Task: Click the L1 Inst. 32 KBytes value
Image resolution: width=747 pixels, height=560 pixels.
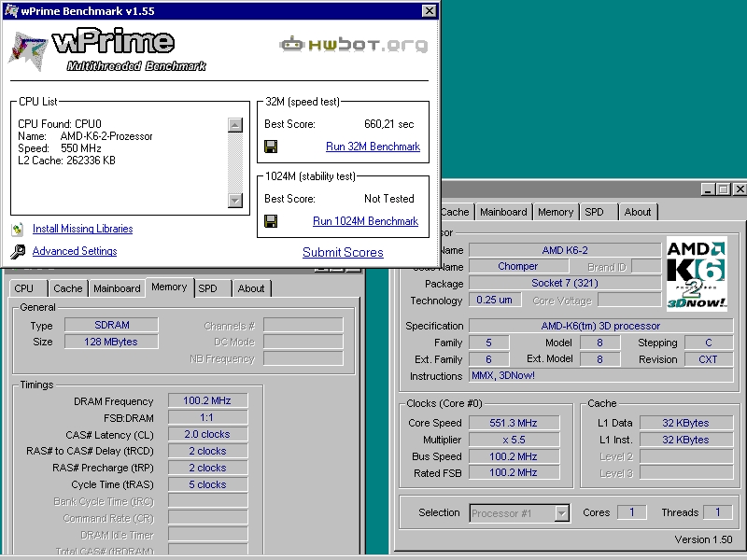Action: coord(686,440)
